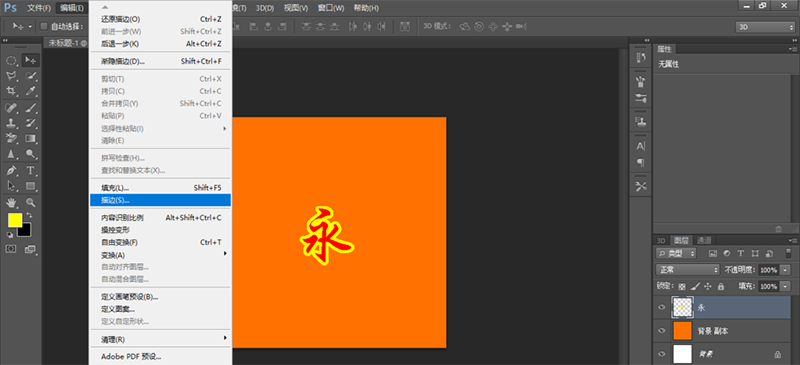Reset default foreground and background colors
Screen dimensions: 800x365
(x=10, y=235)
